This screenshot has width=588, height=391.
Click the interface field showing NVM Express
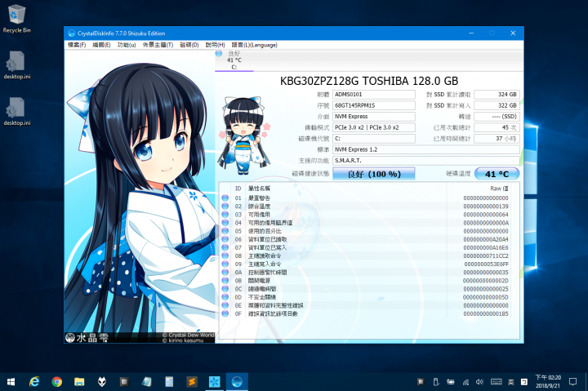click(374, 117)
